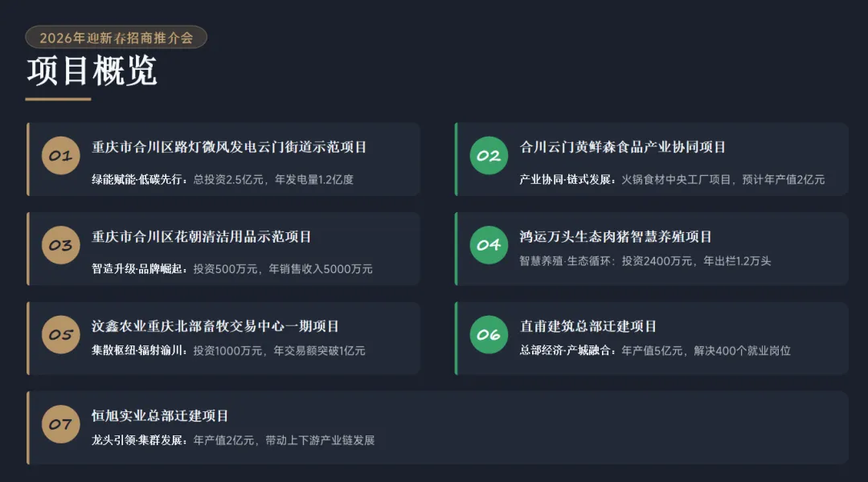Click the tan 05 number badge
The image size is (868, 482).
click(61, 335)
